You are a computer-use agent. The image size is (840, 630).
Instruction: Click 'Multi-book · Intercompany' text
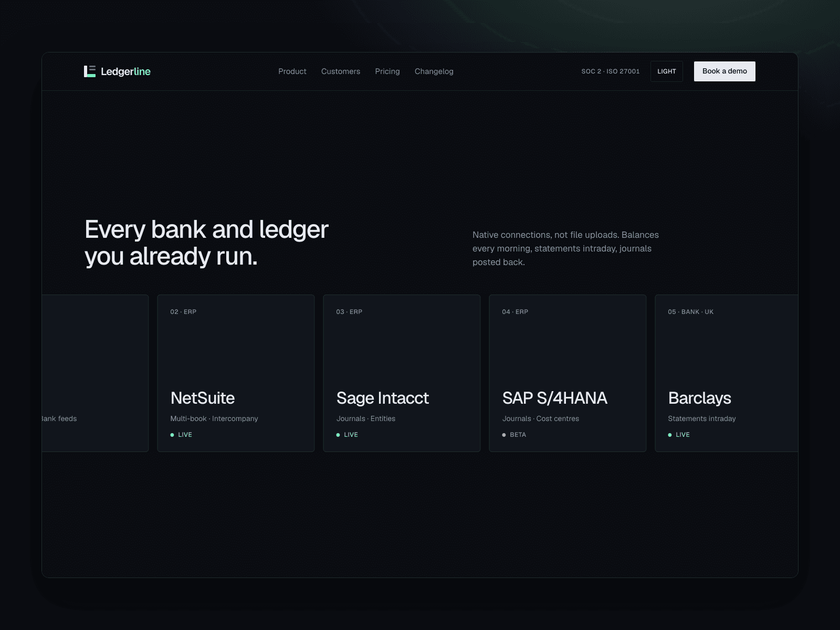[x=214, y=418]
